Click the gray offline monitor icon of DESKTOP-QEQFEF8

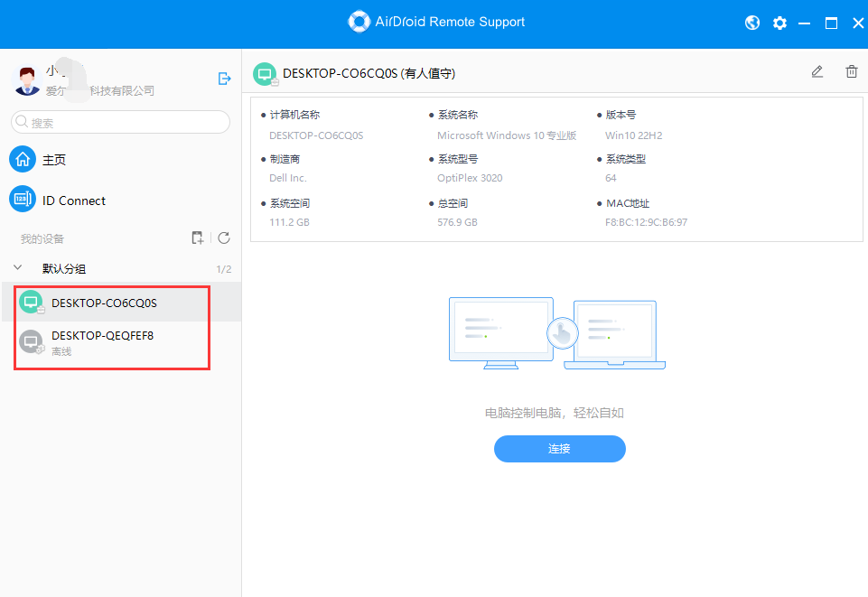pos(31,342)
